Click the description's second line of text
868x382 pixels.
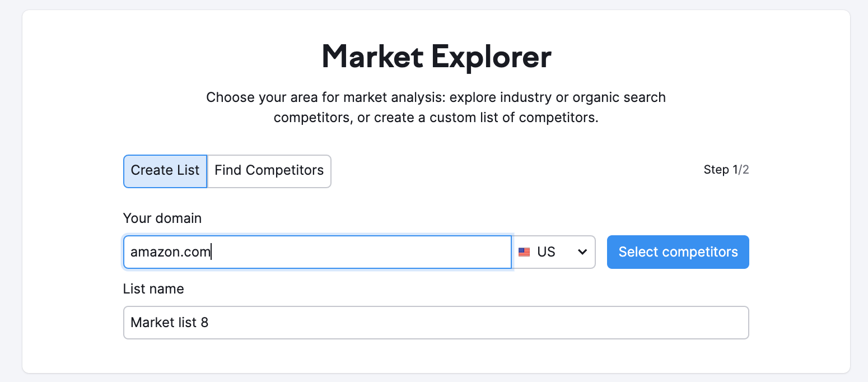click(x=436, y=118)
